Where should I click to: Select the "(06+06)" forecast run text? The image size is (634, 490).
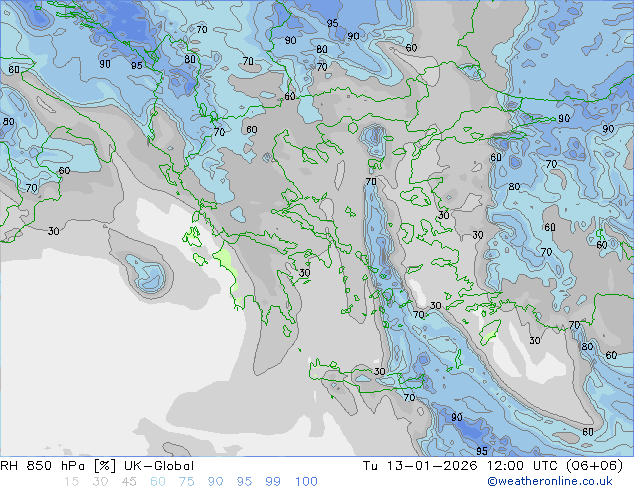(x=594, y=466)
